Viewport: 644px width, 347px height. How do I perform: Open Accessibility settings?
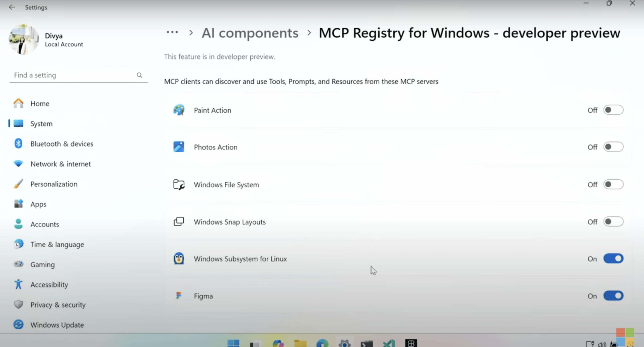78,284
